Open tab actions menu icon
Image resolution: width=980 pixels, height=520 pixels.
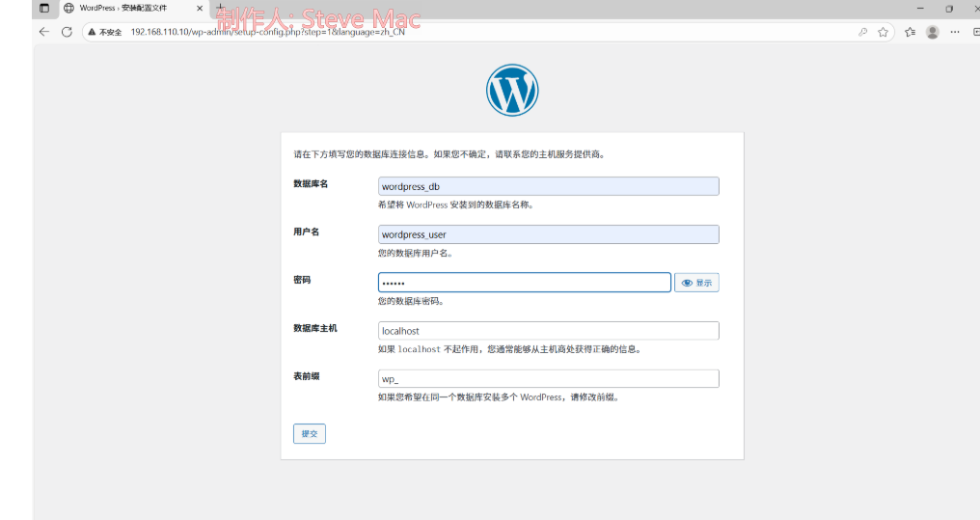point(43,8)
